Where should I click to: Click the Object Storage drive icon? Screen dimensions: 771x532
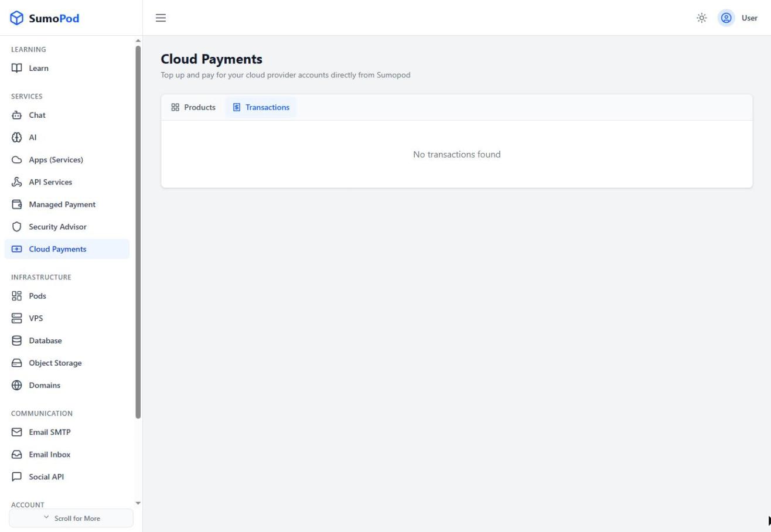click(17, 363)
